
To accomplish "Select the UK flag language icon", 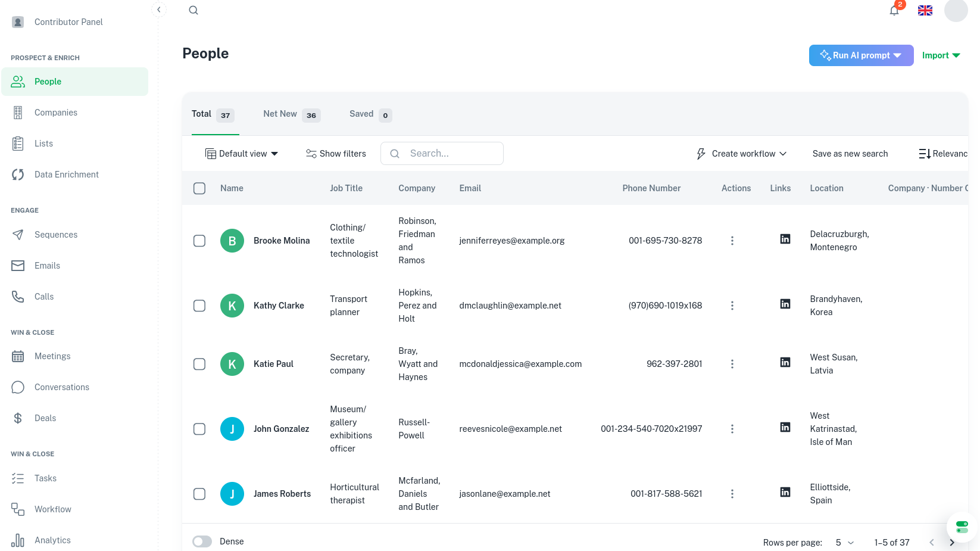I will [x=925, y=11].
